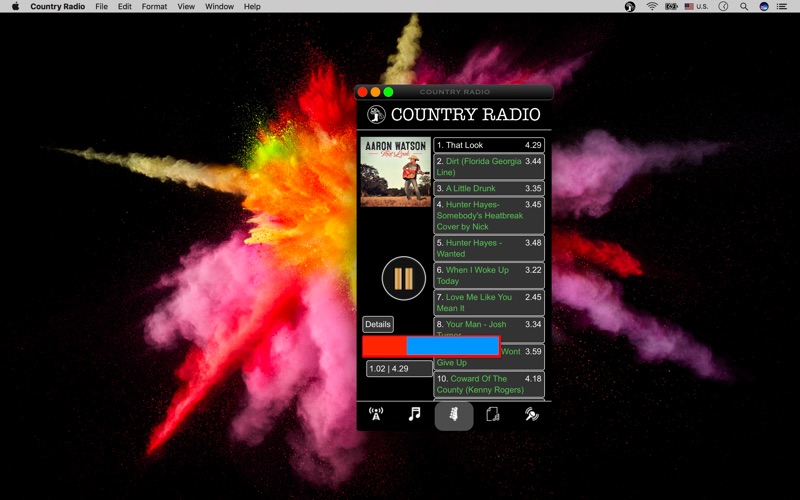Click the Details button
The width and height of the screenshot is (800, 500).
[x=378, y=324]
